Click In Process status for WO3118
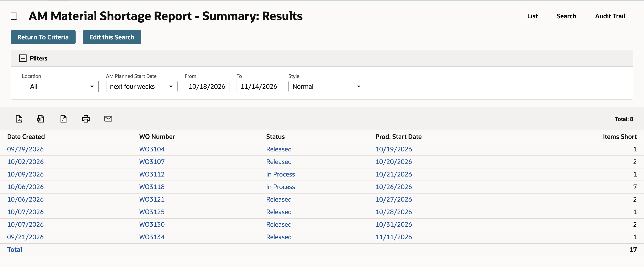The width and height of the screenshot is (644, 267). 280,187
